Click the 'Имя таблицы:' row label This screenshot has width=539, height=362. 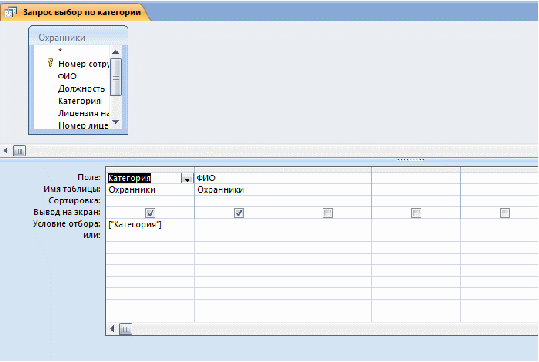72,189
